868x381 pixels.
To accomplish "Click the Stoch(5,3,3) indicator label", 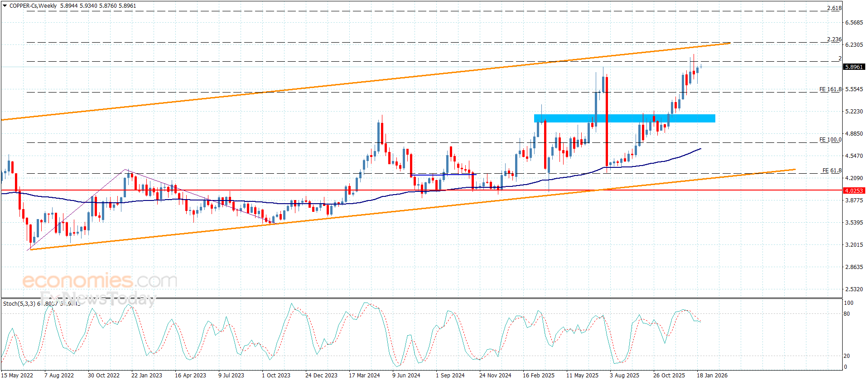I will click(x=19, y=303).
